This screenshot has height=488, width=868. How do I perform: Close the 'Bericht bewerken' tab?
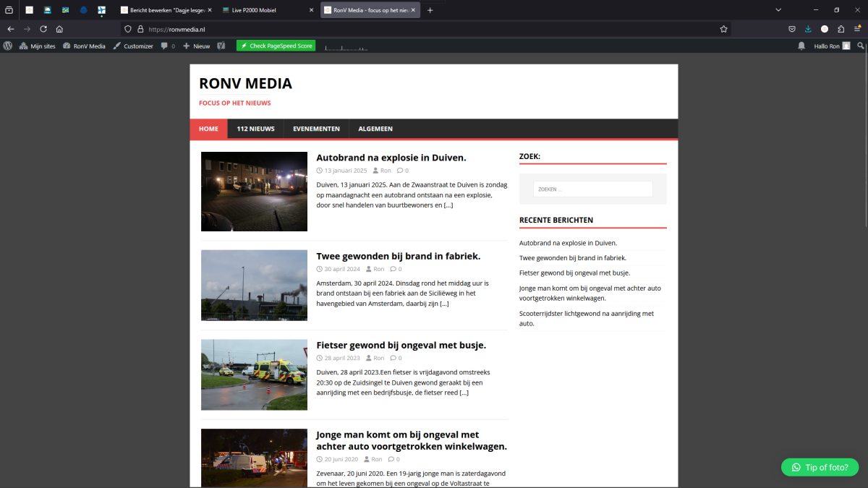(208, 10)
